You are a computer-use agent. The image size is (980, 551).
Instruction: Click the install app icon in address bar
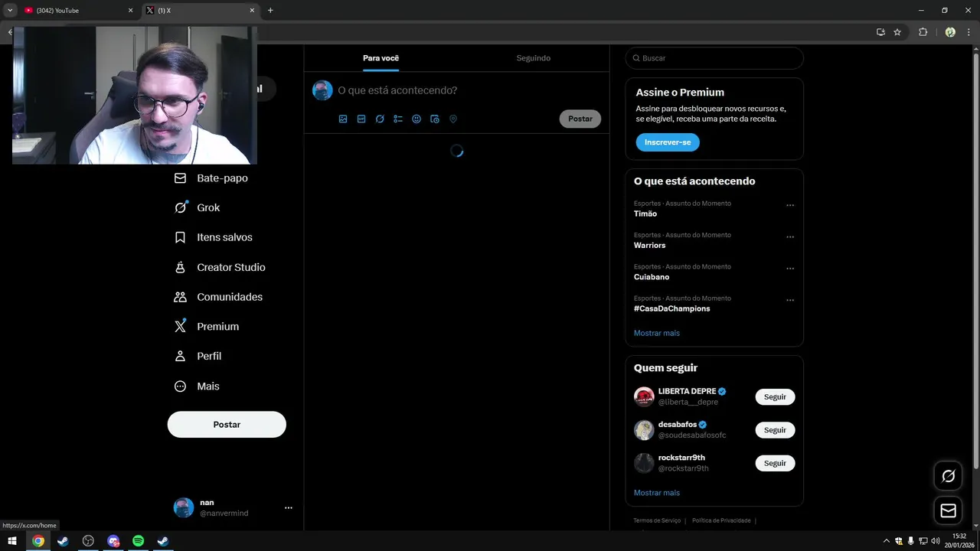(x=880, y=32)
